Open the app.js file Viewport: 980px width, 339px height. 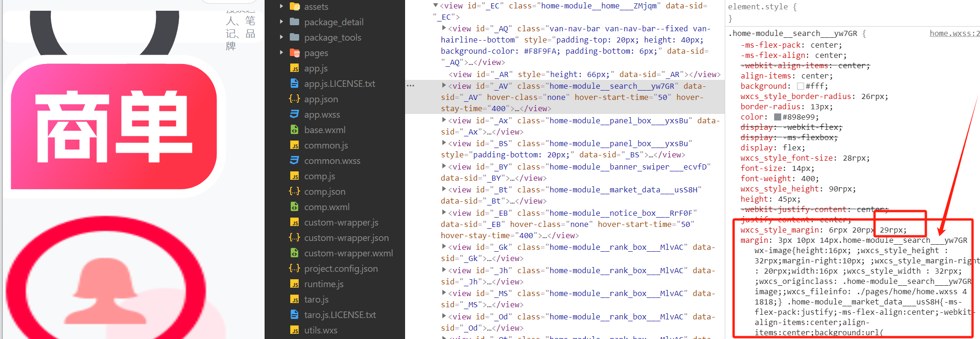point(316,68)
